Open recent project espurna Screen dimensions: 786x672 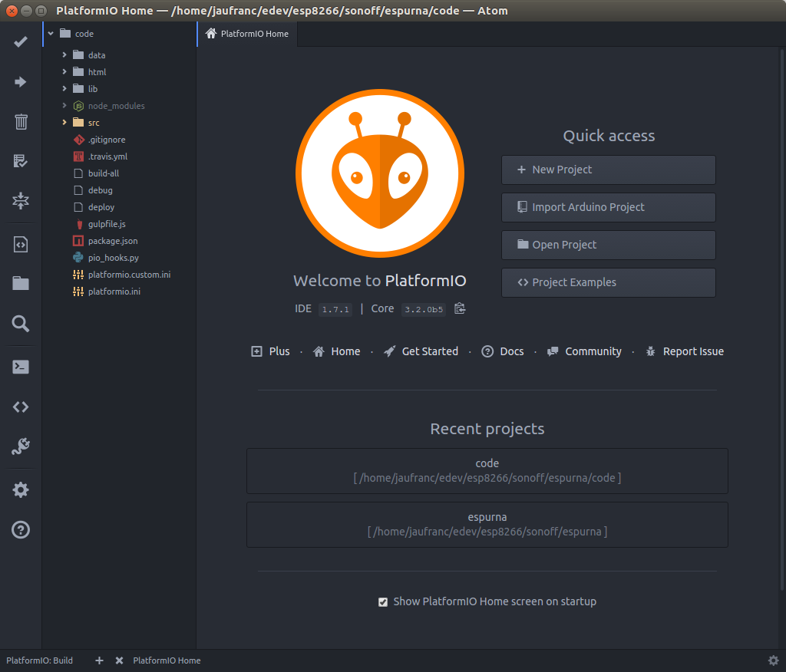tap(487, 525)
